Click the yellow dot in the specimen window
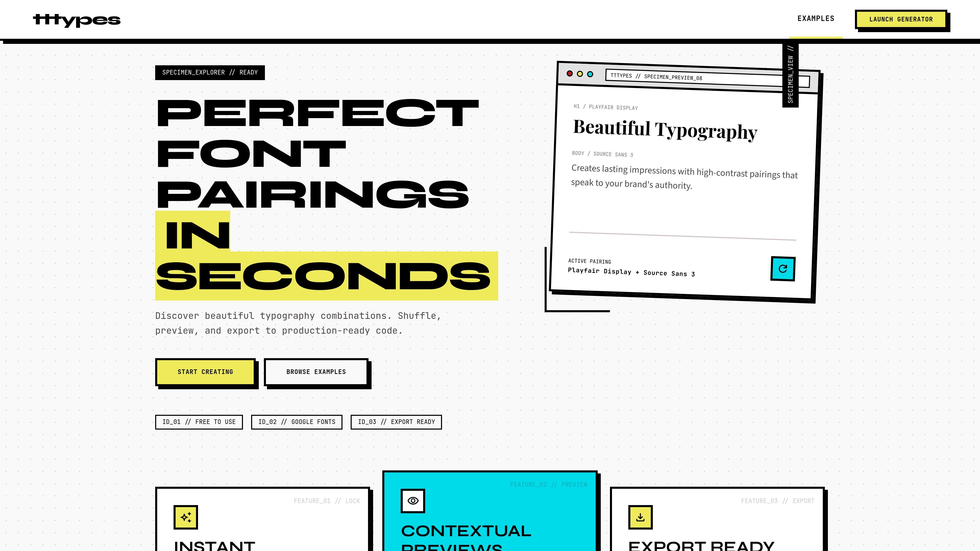 click(x=580, y=74)
